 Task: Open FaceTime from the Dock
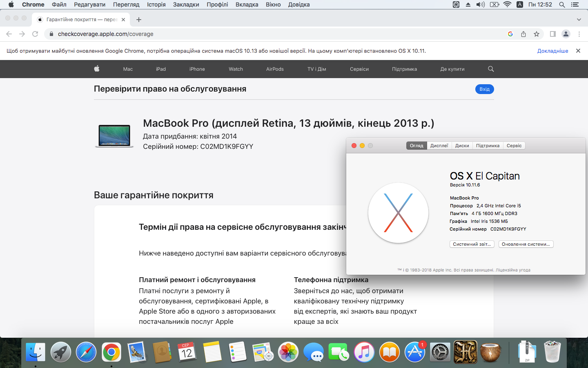339,352
